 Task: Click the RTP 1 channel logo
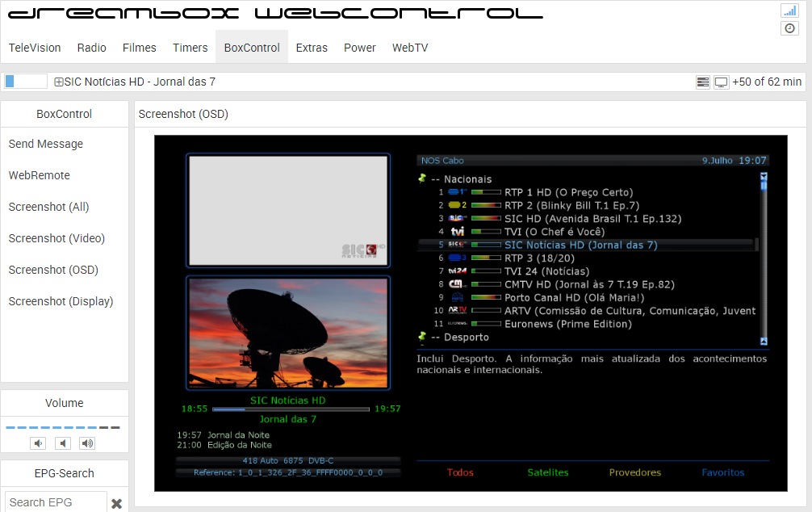[x=458, y=192]
